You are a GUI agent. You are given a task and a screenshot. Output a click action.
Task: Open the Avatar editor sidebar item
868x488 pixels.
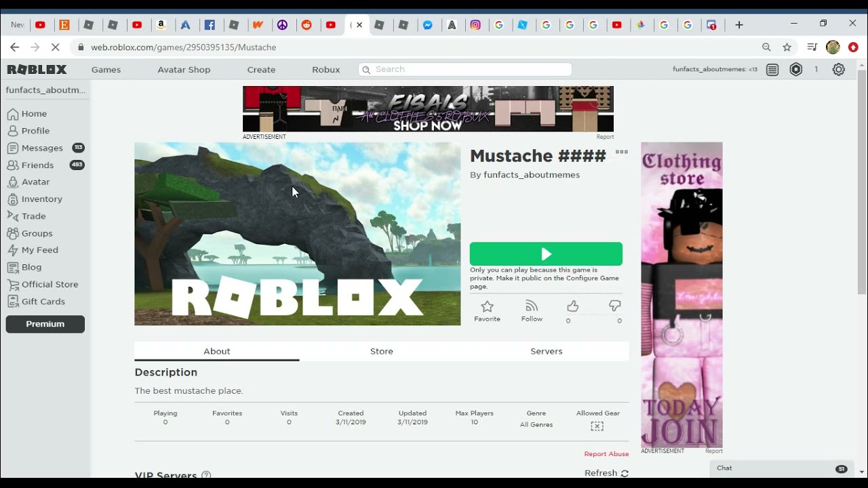click(28, 182)
